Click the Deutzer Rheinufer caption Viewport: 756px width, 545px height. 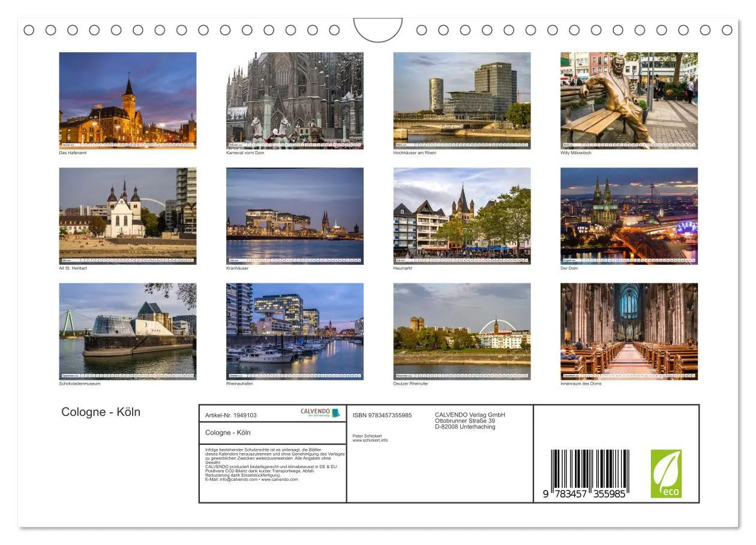(411, 384)
